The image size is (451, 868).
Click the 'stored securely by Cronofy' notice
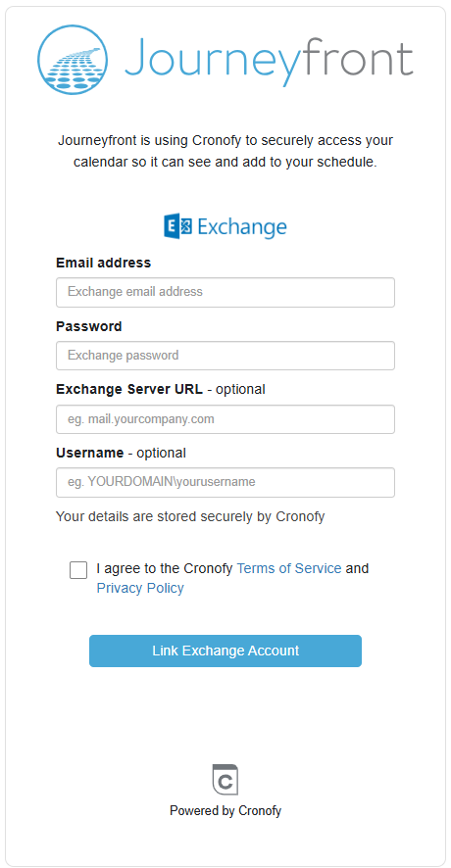pos(190,517)
